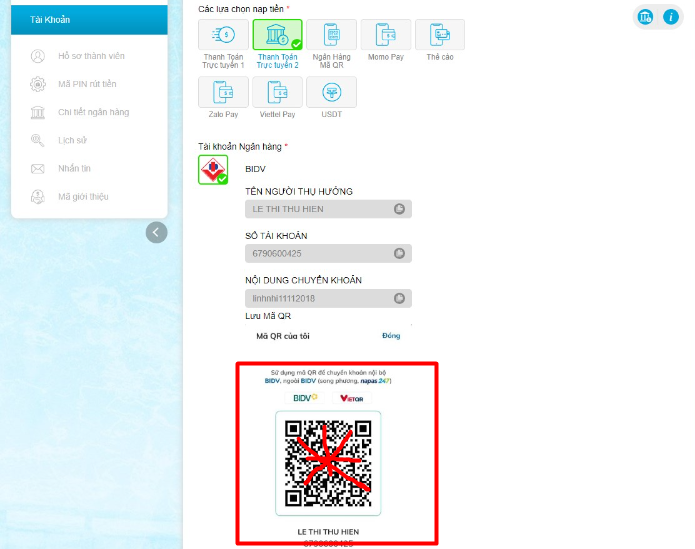Choose Ngân Hàng Mã QR deposit method
695x549 pixels.
coord(332,35)
